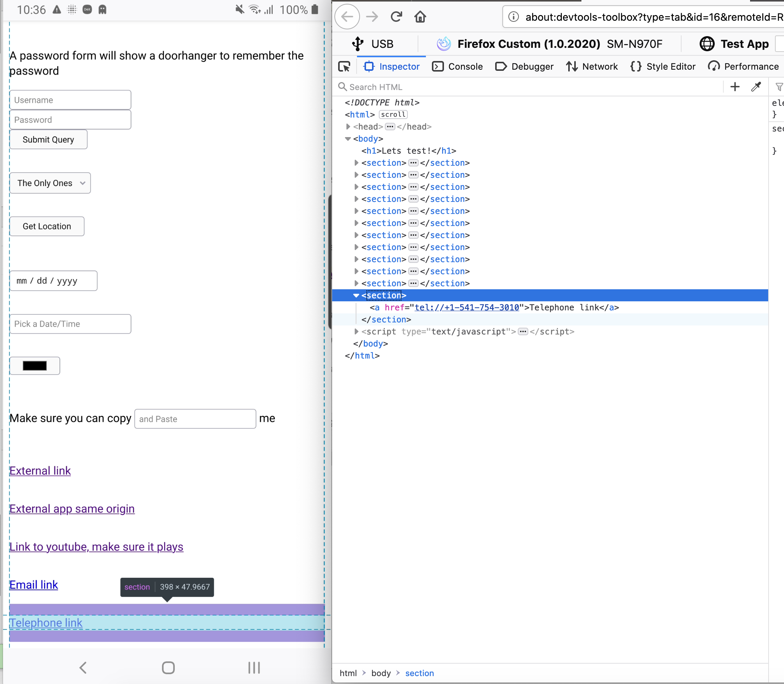This screenshot has height=684, width=784.
Task: Click the Search HTML input field
Action: [x=419, y=87]
